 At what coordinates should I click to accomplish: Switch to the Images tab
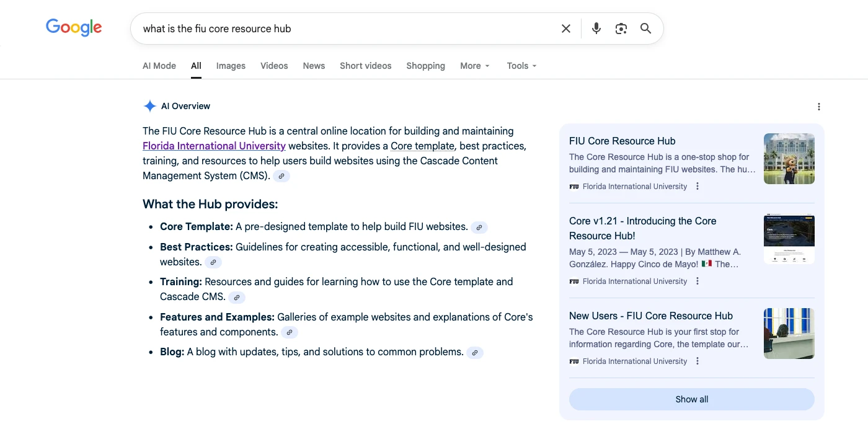[x=231, y=66]
